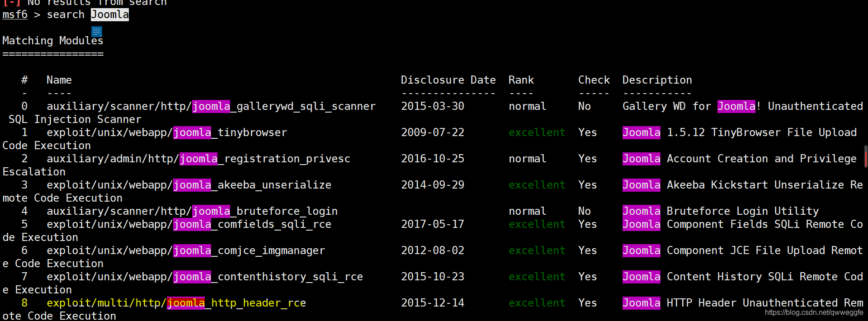Click No check value for gallerywd scanner
The image size is (868, 321).
click(585, 106)
